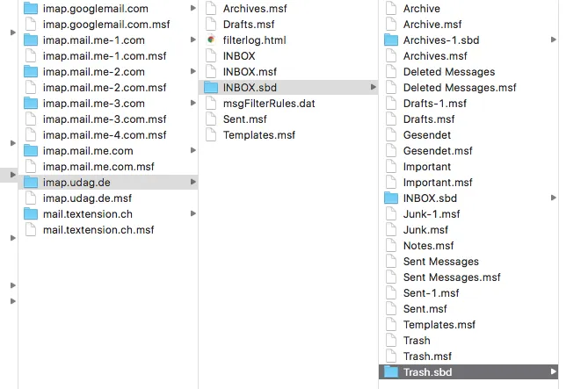Click the Important file icon
This screenshot has width=588, height=389.
click(391, 166)
